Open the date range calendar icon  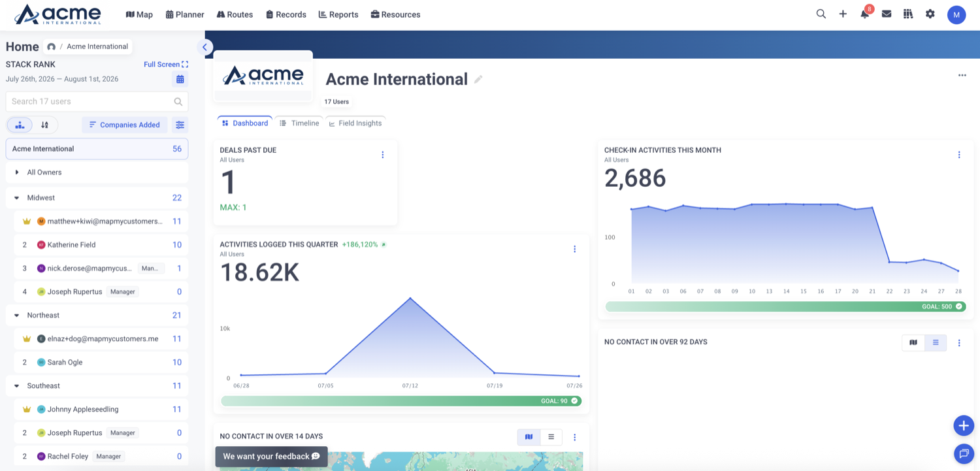180,79
